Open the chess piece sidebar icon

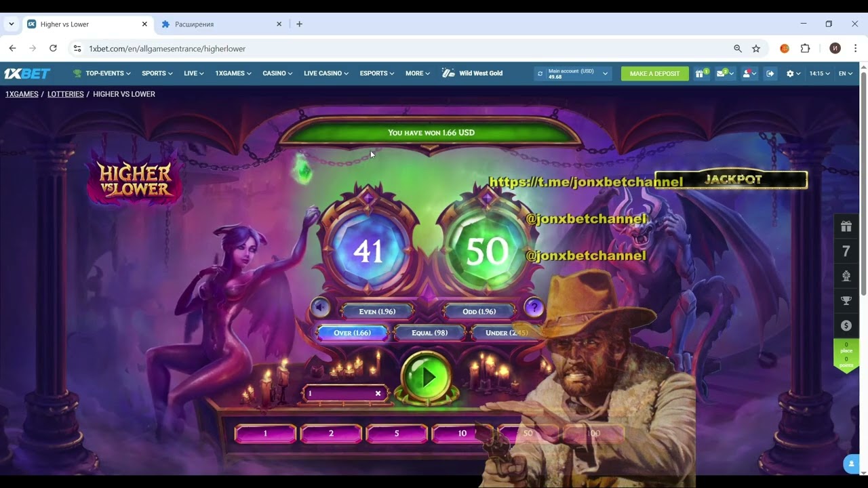846,276
